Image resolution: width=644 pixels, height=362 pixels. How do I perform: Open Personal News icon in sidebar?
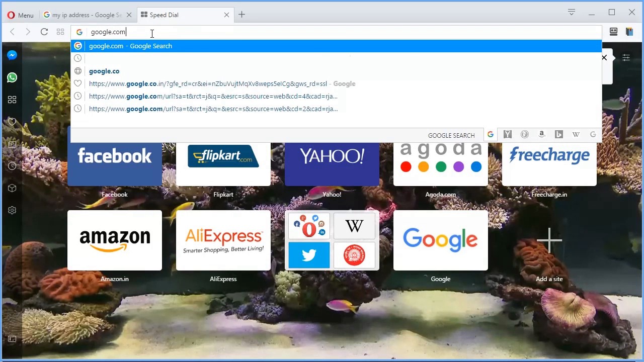(12, 144)
